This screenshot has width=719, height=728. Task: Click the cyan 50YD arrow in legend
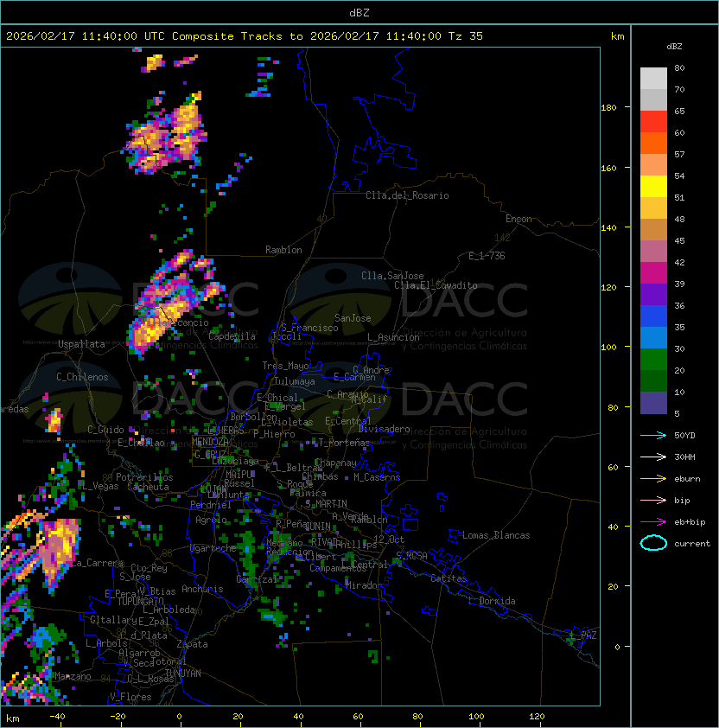click(x=653, y=435)
